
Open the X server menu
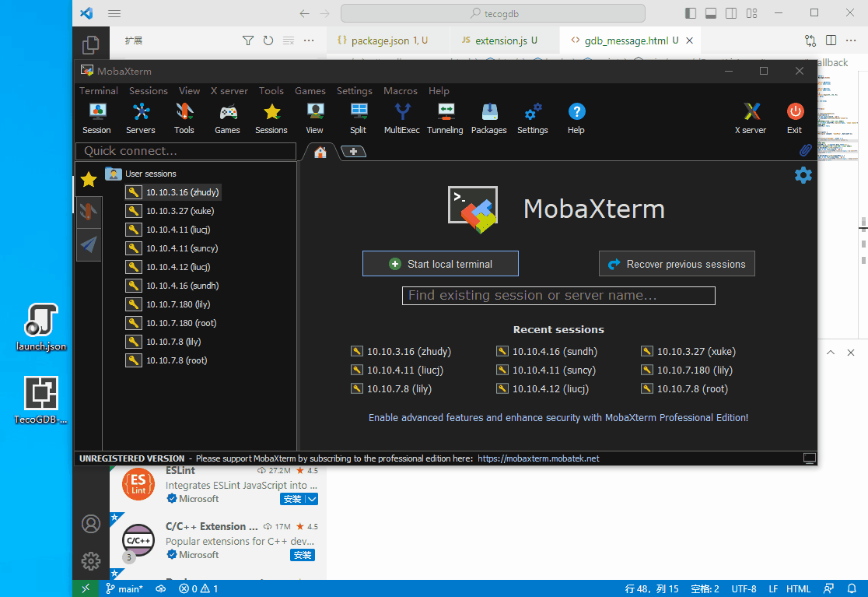229,91
